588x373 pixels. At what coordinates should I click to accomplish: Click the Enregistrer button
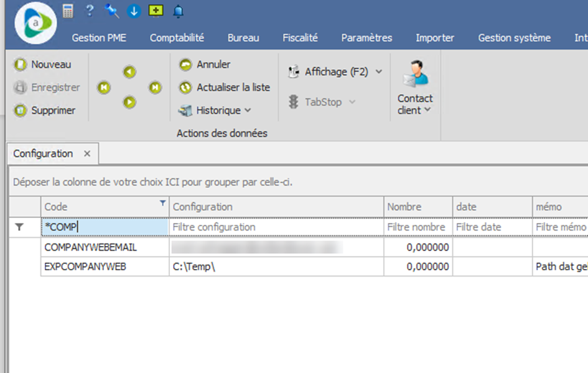[x=47, y=87]
